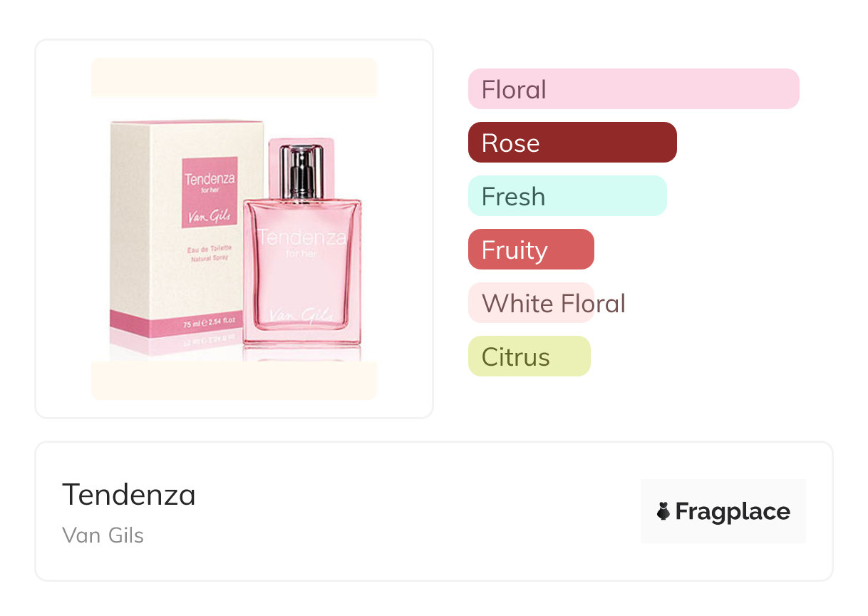Click the pink Tendenza label on the box
868x616 pixels.
(210, 192)
